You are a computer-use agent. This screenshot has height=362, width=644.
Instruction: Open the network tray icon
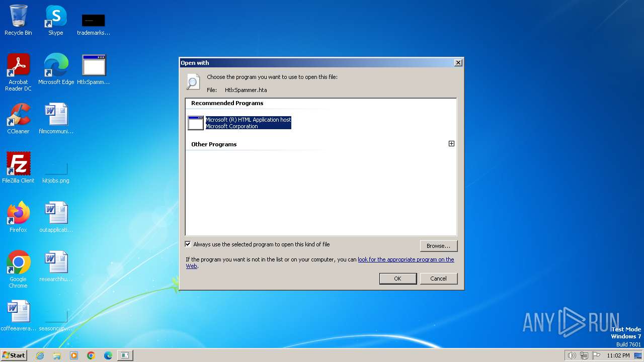pyautogui.click(x=584, y=355)
